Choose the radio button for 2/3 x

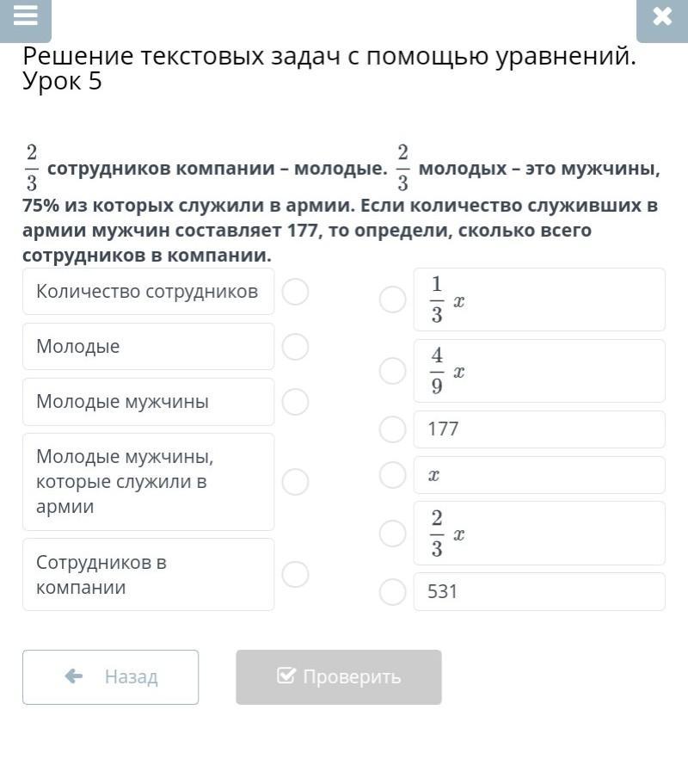coord(393,534)
